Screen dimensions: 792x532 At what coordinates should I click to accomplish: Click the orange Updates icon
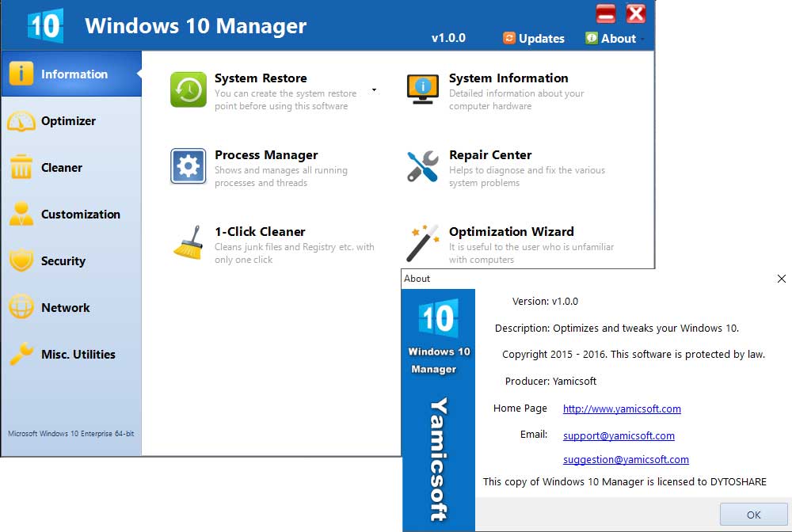coord(509,38)
